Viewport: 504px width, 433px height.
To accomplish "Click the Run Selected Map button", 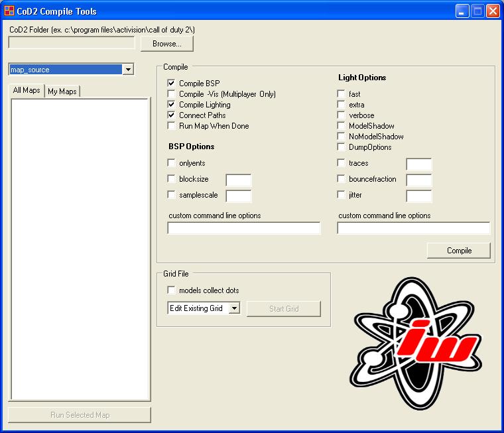I will [x=80, y=415].
